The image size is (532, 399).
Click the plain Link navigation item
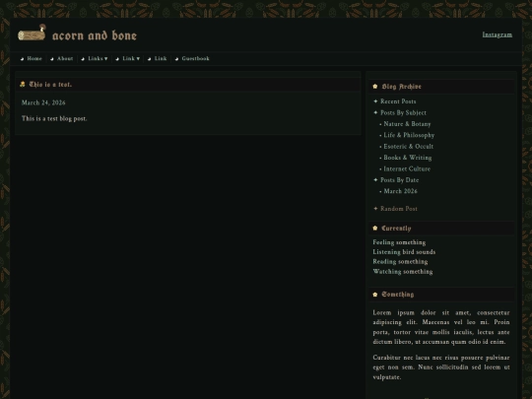click(x=161, y=58)
